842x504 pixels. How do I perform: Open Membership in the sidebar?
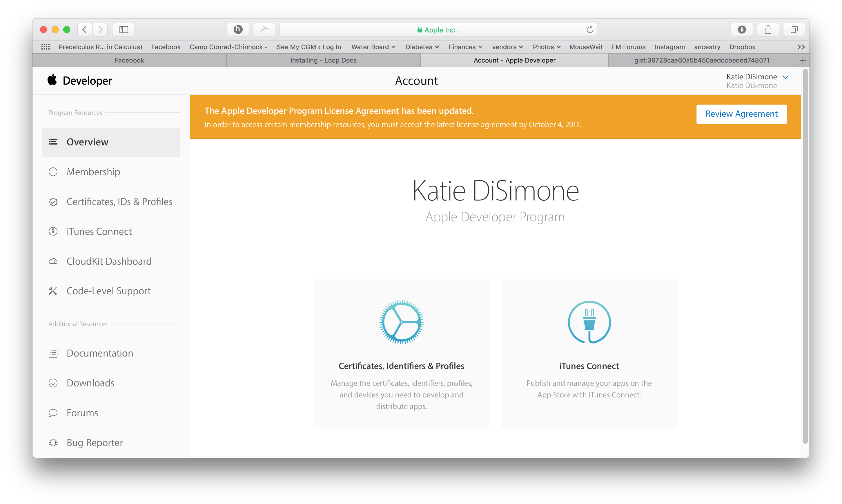coord(93,172)
